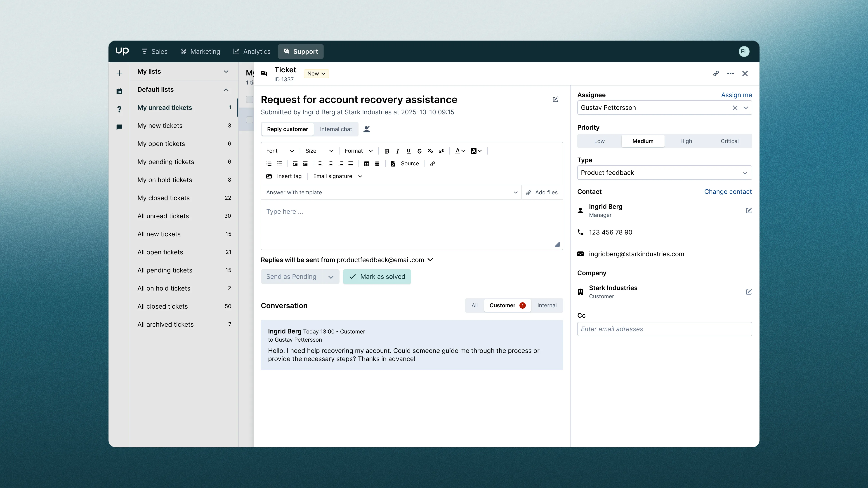Viewport: 868px width, 488px height.
Task: Open background color picker
Action: pyautogui.click(x=476, y=151)
